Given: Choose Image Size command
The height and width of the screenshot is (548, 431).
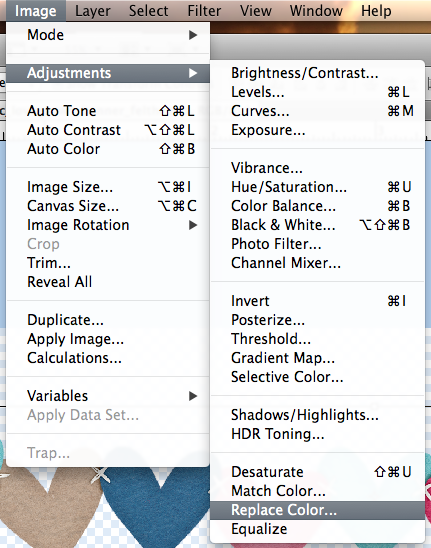Looking at the screenshot, I should click(x=108, y=187).
